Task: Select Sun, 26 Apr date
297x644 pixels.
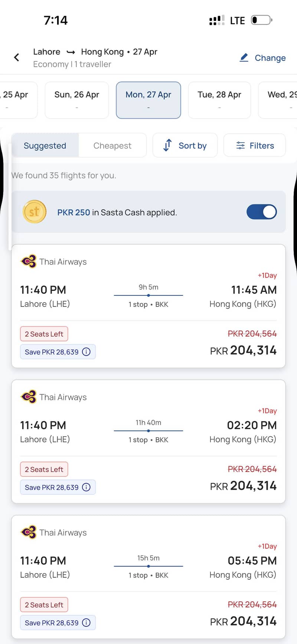Action: point(77,100)
